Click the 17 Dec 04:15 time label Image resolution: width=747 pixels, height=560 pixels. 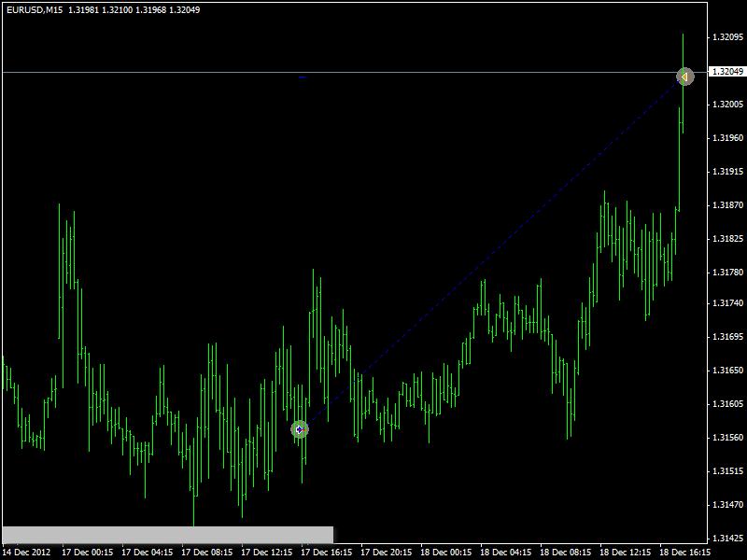click(x=148, y=553)
